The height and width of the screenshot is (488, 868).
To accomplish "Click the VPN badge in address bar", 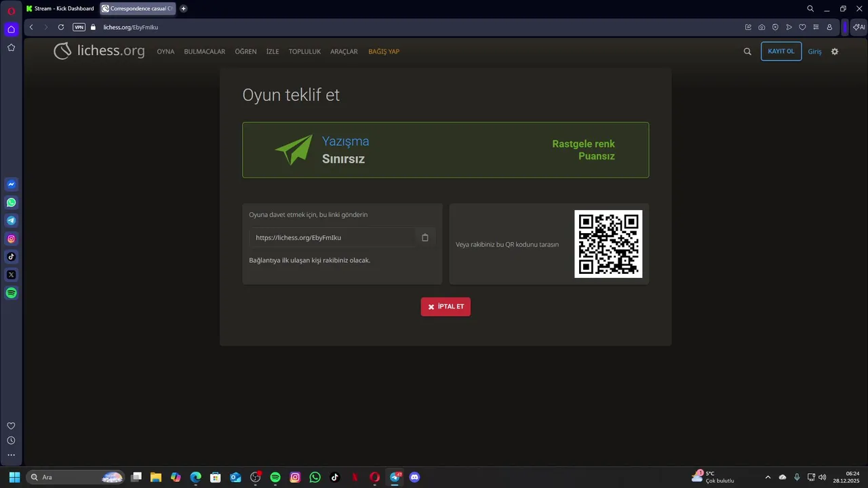I will 79,27.
